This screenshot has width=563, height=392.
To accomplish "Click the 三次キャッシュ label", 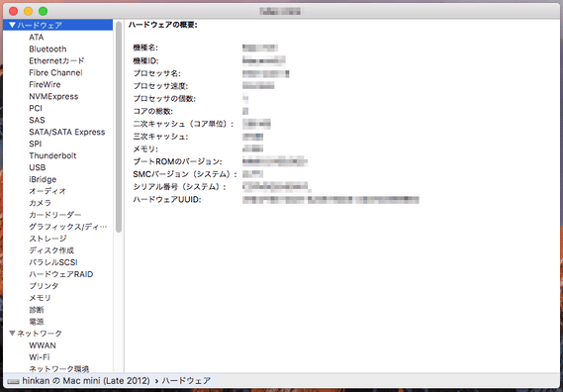I will (x=160, y=137).
